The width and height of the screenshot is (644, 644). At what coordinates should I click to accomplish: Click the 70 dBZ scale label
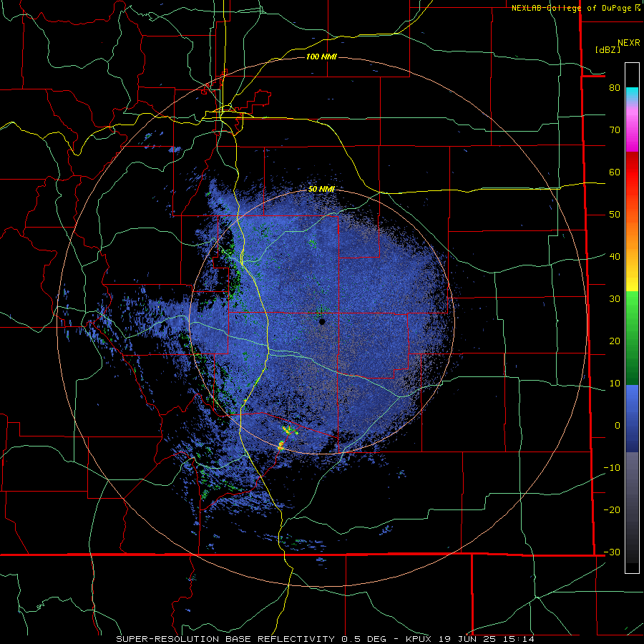coord(615,130)
